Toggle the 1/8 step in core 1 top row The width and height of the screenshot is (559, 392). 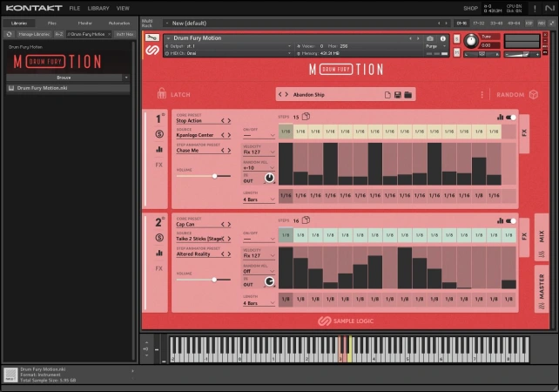tap(479, 132)
